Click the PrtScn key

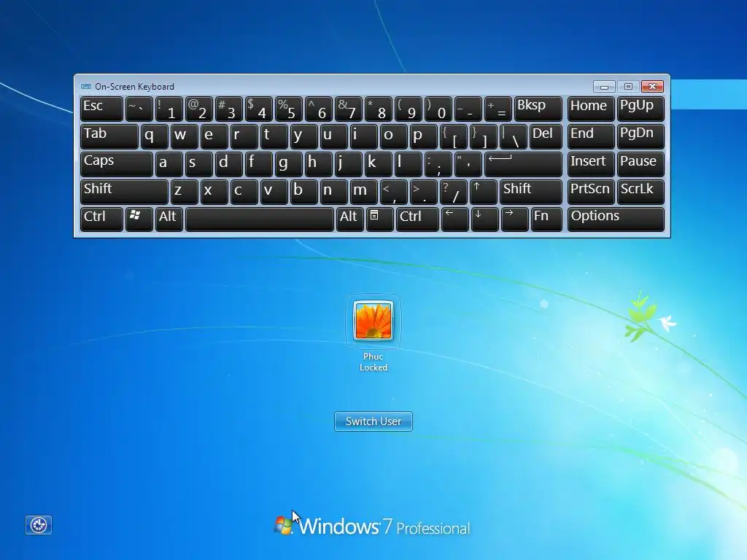pos(591,192)
